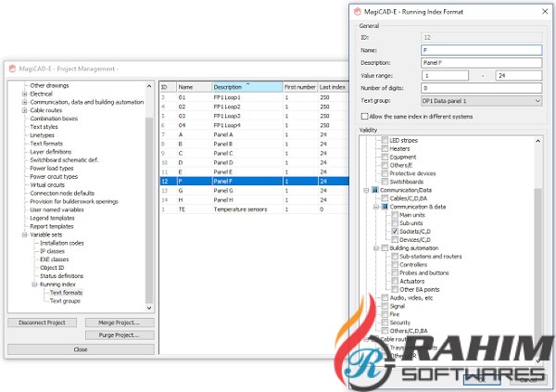Click the Value range end field
The image size is (556, 392).
pyautogui.click(x=518, y=76)
